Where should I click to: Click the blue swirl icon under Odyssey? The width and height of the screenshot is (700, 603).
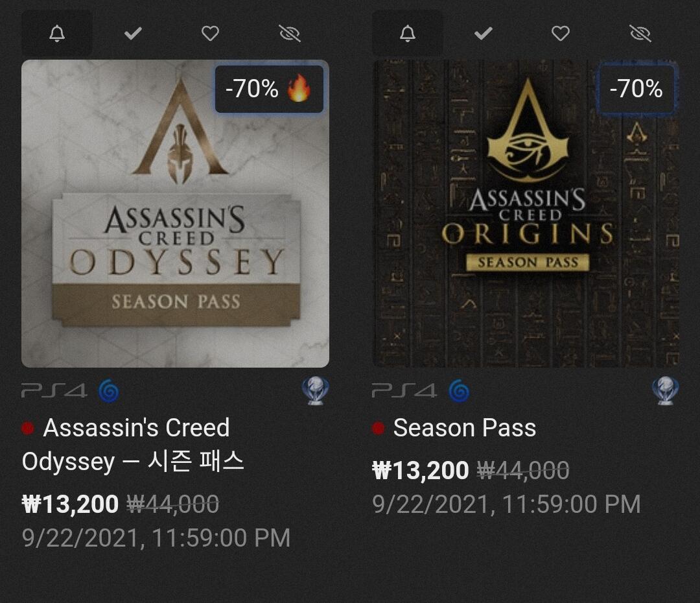coord(109,391)
